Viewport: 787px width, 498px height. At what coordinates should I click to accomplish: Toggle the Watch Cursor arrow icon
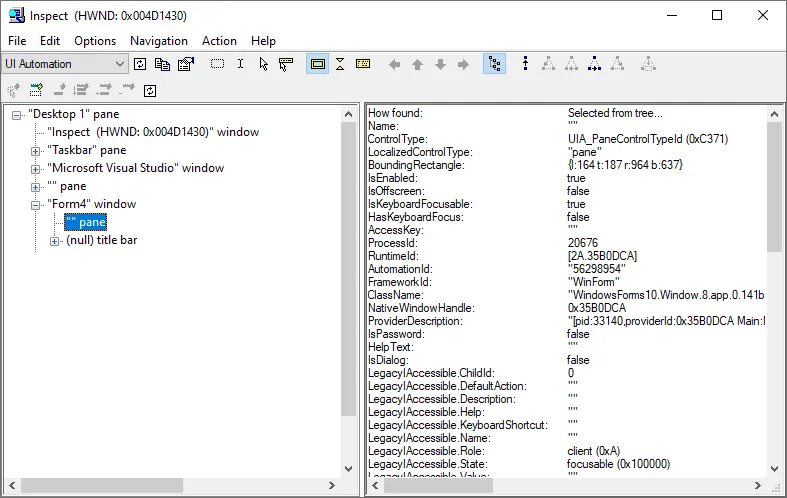264,64
